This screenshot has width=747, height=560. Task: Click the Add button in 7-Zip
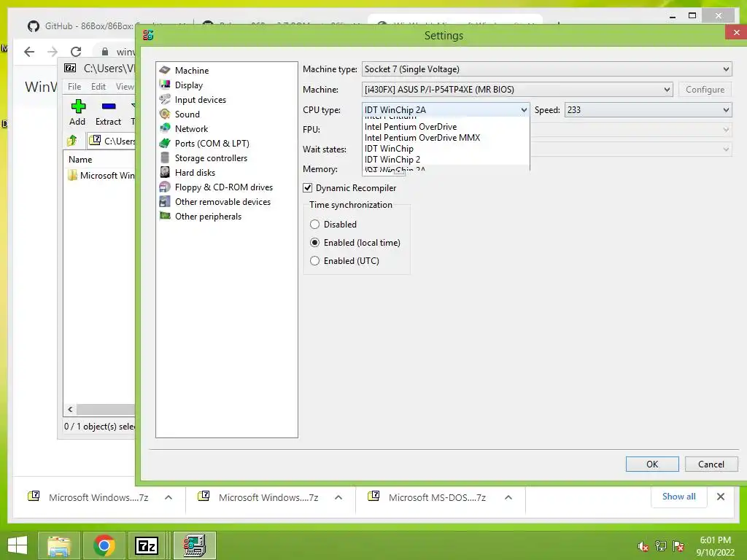[77, 112]
